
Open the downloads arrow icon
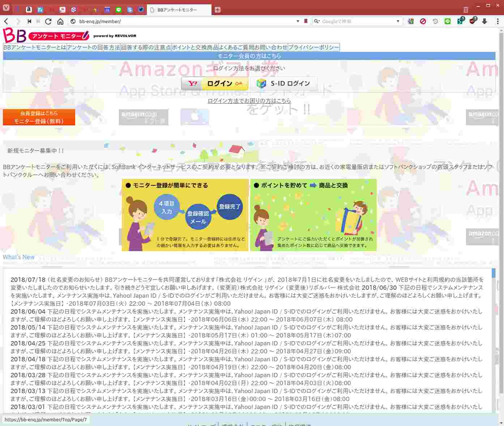(485, 21)
